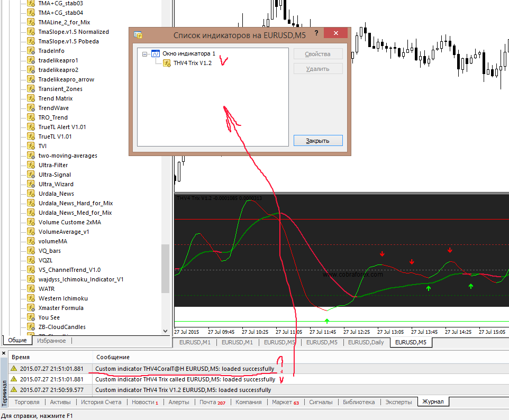The image size is (509, 420).
Task: Click the TMALine_2_for_Mix indicator icon
Action: [31, 22]
